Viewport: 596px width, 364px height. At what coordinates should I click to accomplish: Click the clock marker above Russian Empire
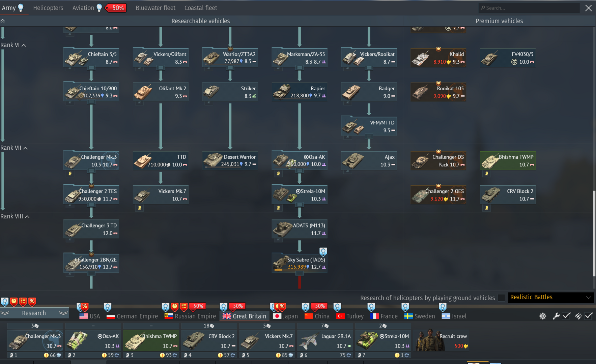coord(174,307)
